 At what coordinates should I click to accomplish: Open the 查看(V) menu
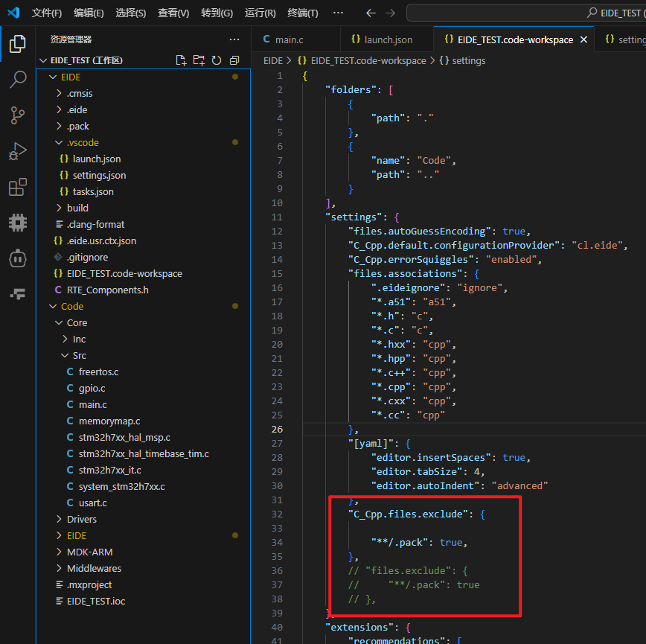(173, 13)
